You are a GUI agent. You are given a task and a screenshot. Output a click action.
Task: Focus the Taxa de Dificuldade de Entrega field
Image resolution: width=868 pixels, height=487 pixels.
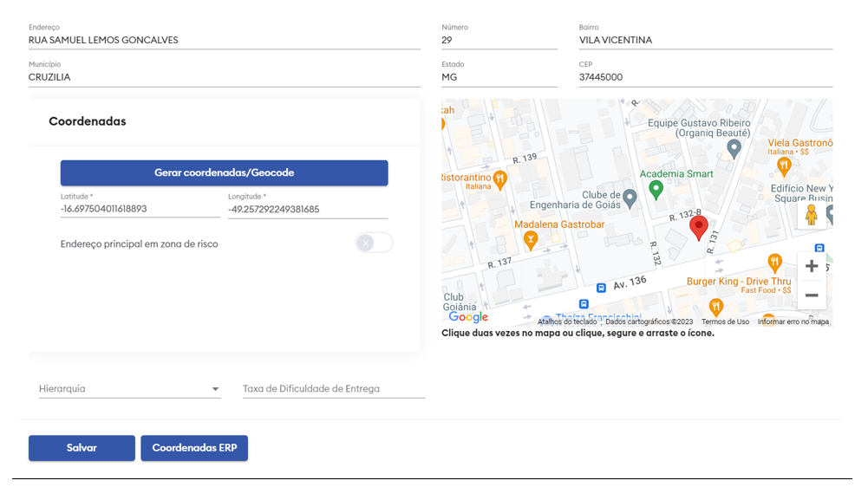[334, 389]
